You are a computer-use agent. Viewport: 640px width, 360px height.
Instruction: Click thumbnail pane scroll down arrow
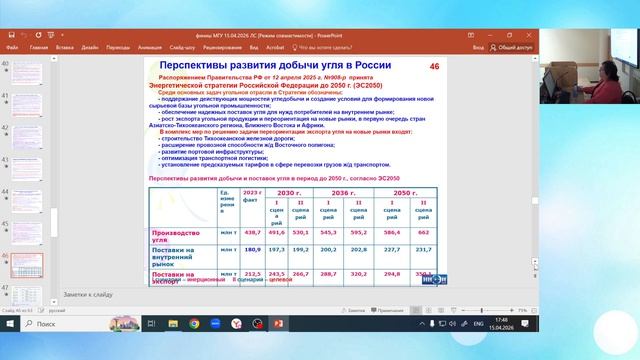54,302
